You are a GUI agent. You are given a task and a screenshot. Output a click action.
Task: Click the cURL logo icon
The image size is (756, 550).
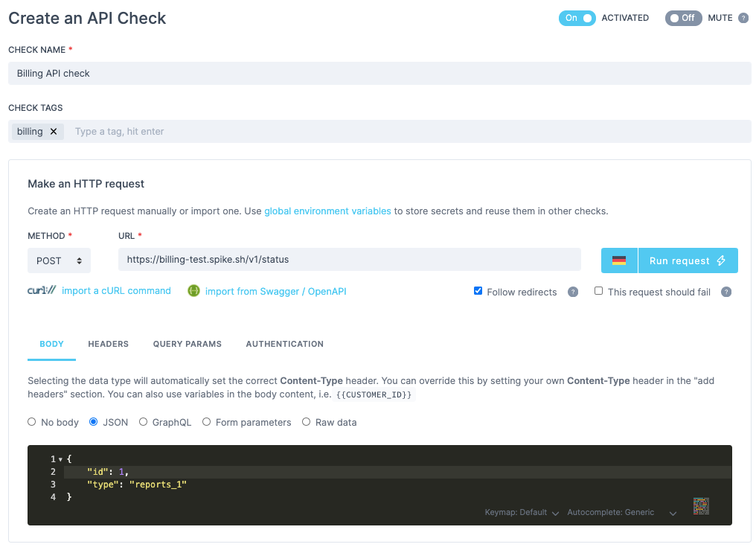42,291
